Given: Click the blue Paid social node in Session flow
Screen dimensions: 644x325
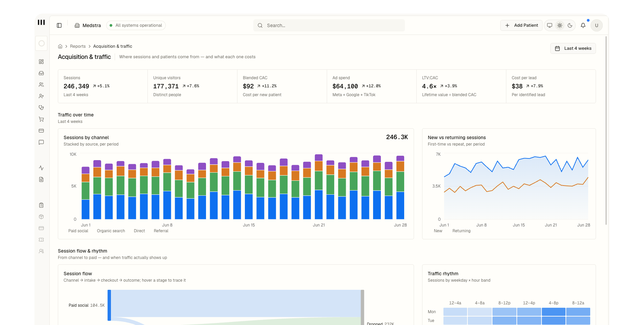Looking at the screenshot, I should tap(109, 305).
